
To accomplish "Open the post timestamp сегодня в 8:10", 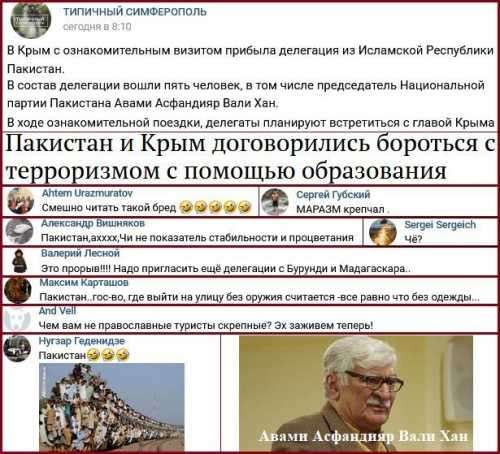I will [97, 27].
